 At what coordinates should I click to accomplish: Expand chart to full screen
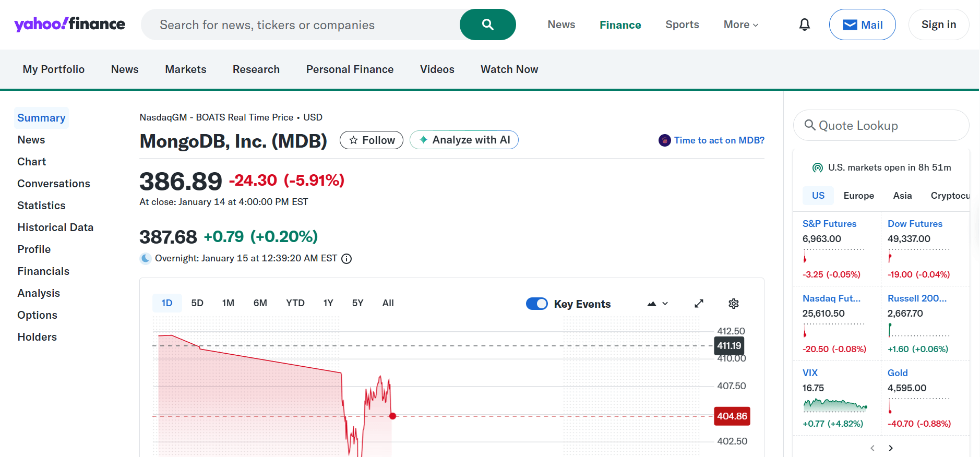click(x=699, y=304)
